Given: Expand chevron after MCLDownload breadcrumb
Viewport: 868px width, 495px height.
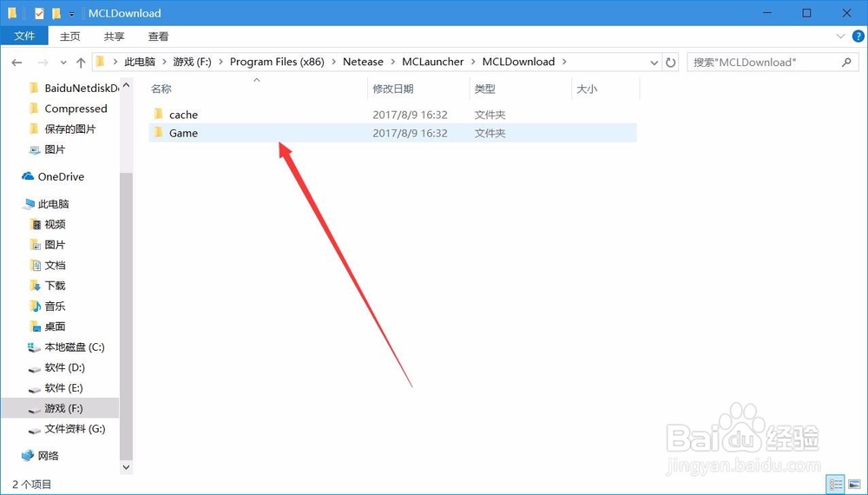Looking at the screenshot, I should point(564,62).
